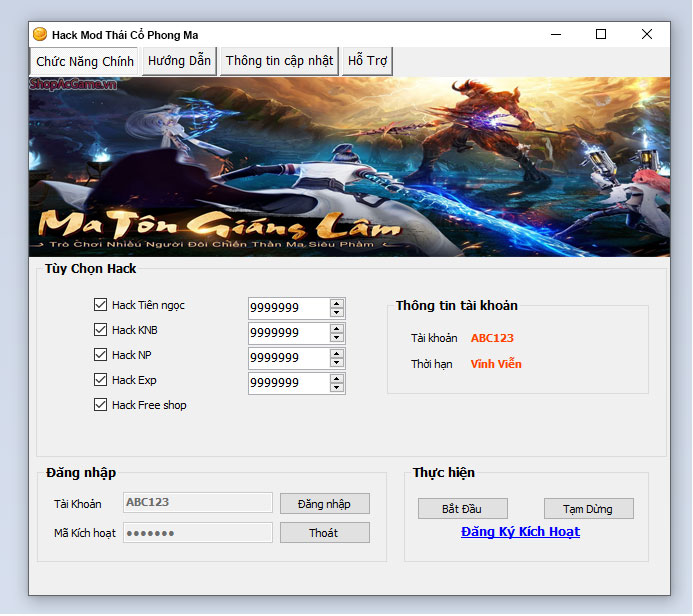Select the Hỗ Trợ tab
This screenshot has height=616, width=693.
(x=367, y=61)
